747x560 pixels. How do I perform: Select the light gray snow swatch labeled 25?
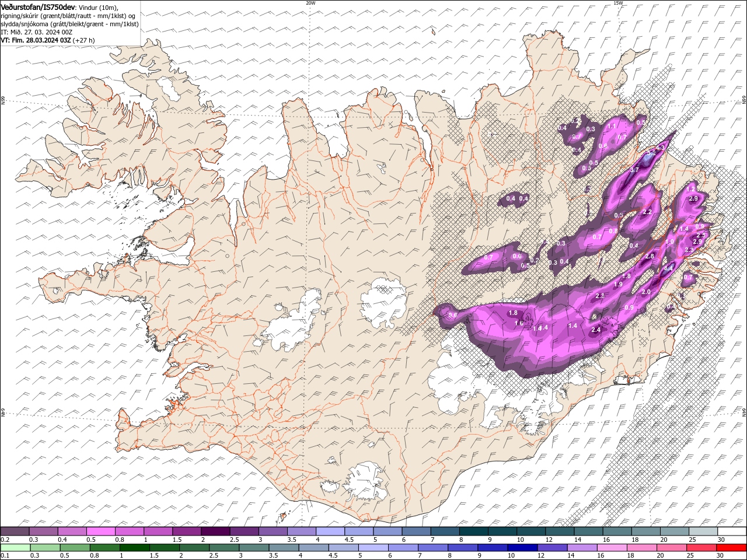click(x=703, y=531)
